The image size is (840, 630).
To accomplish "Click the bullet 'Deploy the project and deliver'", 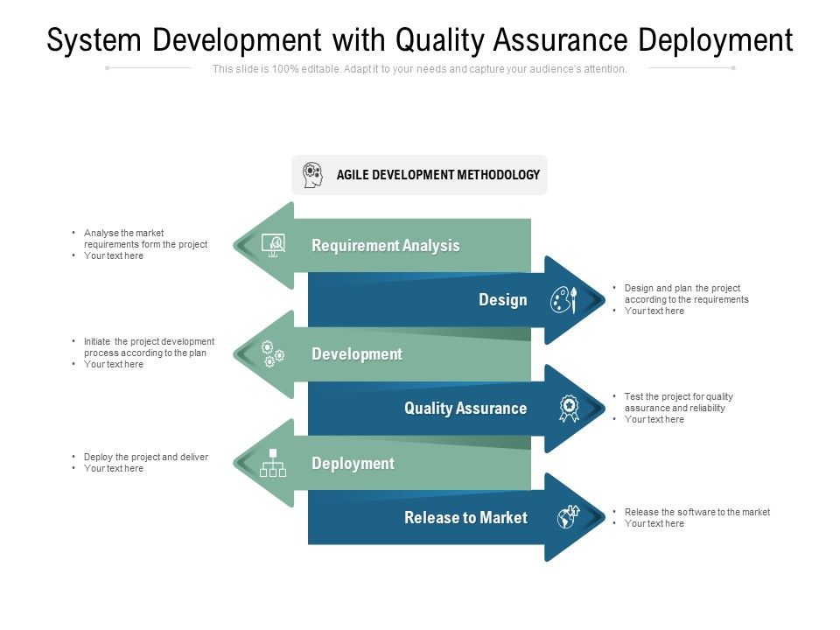I will click(x=146, y=457).
